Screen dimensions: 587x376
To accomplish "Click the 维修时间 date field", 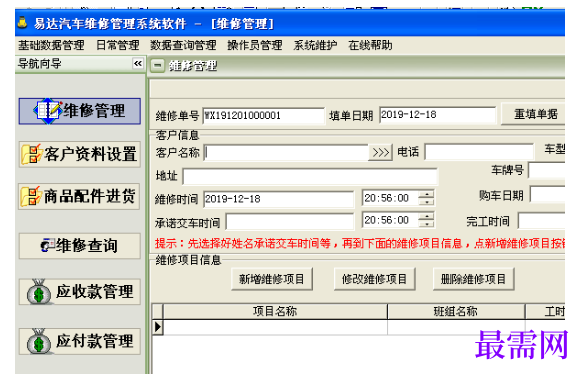I will coord(279,199).
